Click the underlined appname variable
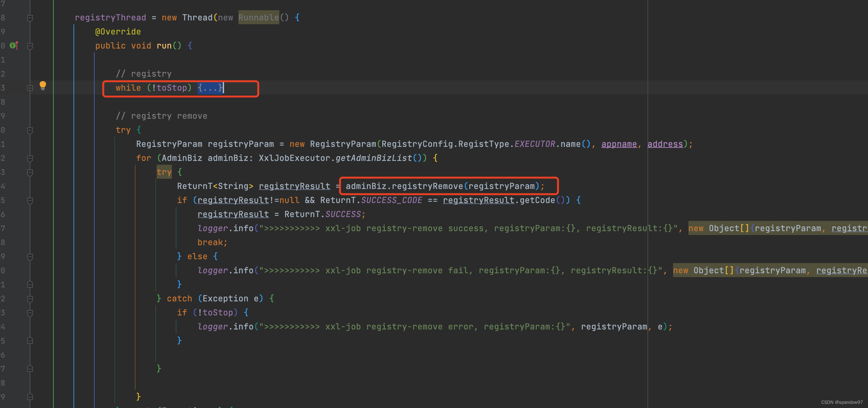 click(x=619, y=144)
